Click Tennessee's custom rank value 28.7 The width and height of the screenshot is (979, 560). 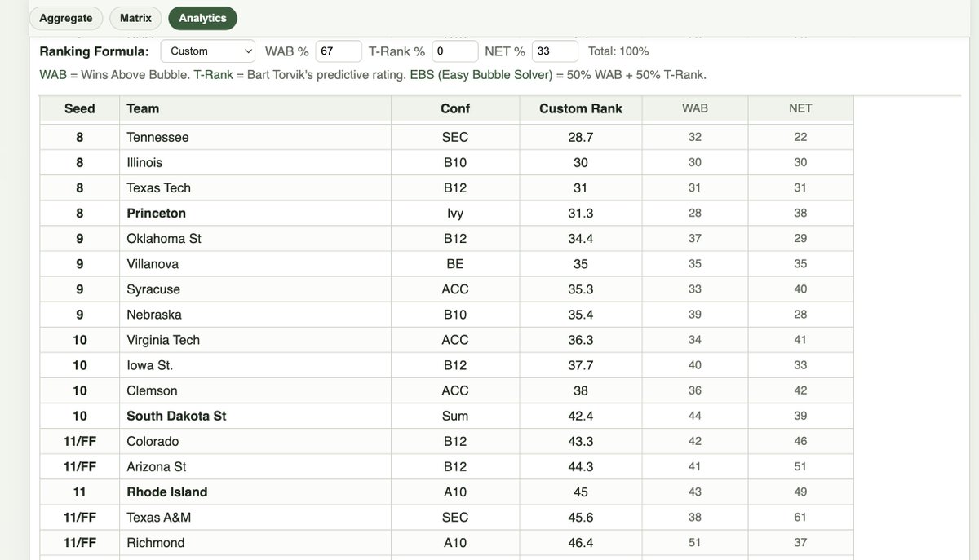[x=581, y=137]
